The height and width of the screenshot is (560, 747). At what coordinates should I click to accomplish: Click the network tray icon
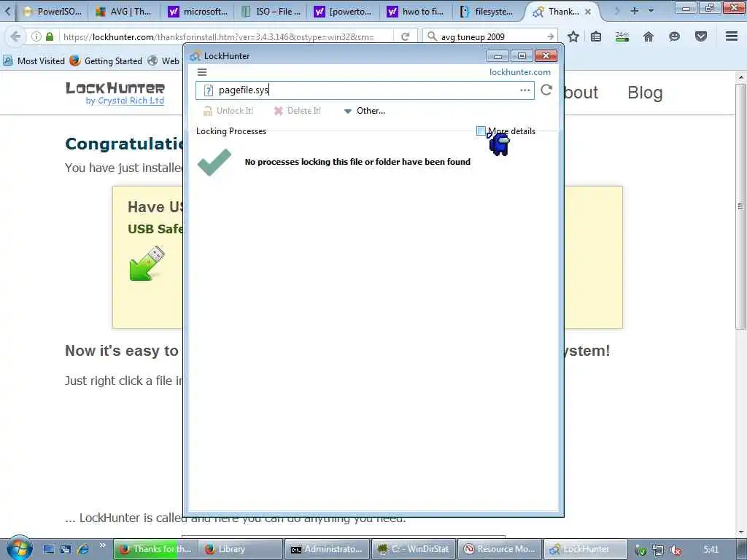[658, 550]
